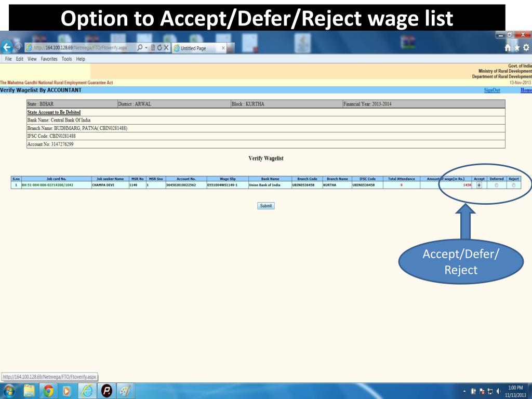Click the address bar URL field

point(81,48)
